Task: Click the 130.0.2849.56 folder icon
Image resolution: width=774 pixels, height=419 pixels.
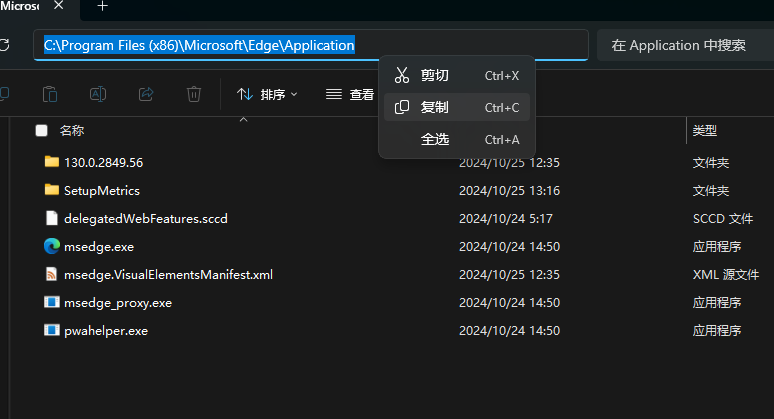Action: click(52, 162)
